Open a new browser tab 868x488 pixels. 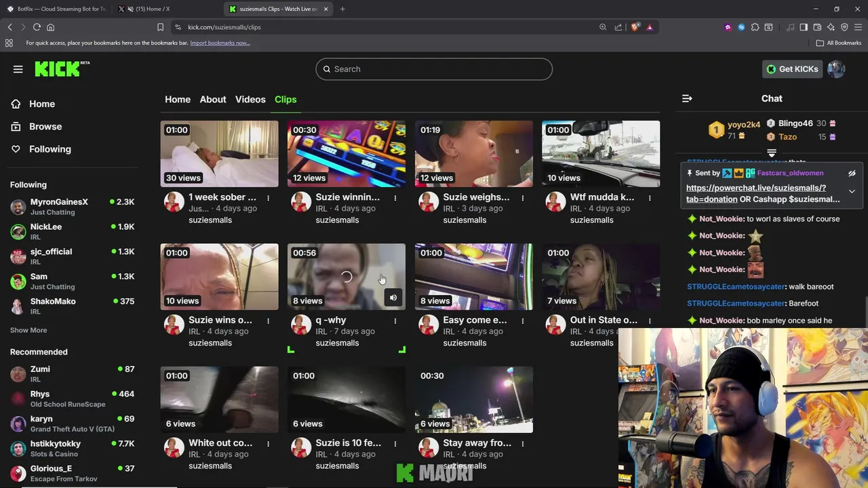342,9
